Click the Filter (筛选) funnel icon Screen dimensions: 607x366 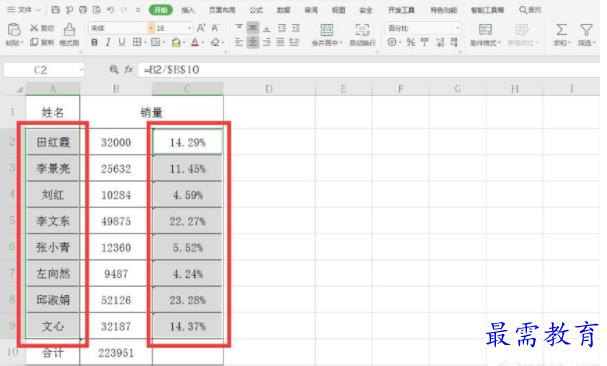(x=586, y=30)
